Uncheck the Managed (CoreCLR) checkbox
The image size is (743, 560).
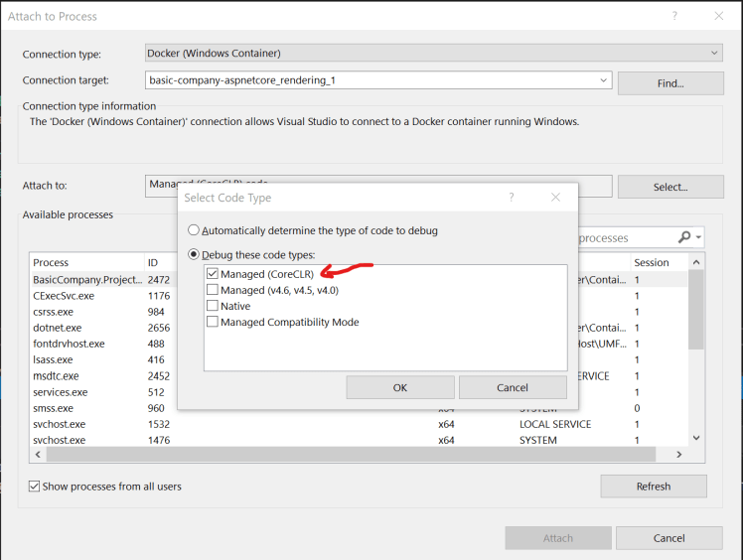(x=213, y=274)
